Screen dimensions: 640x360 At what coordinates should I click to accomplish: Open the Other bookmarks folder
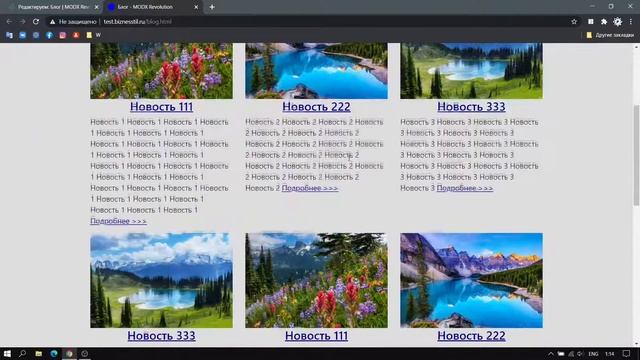610,36
